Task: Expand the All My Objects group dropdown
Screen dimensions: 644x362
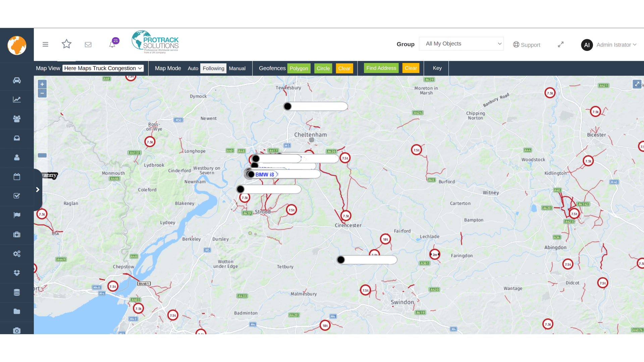Action: click(461, 44)
